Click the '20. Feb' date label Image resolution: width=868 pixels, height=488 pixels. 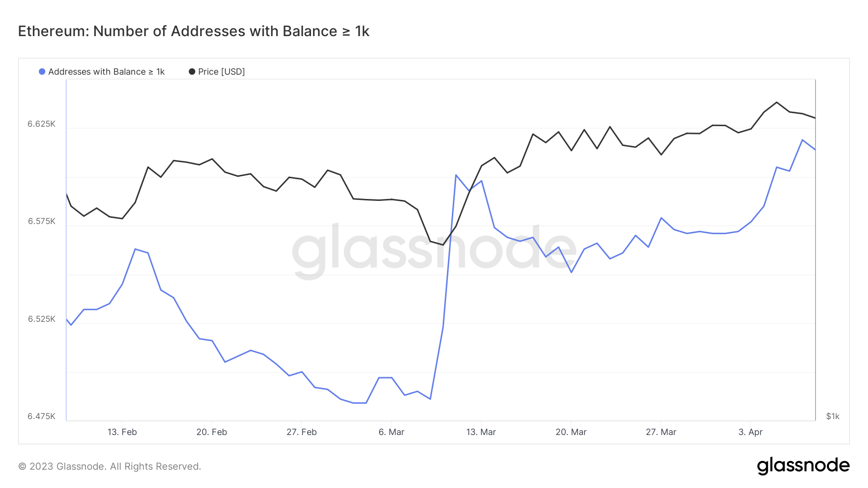pyautogui.click(x=212, y=432)
